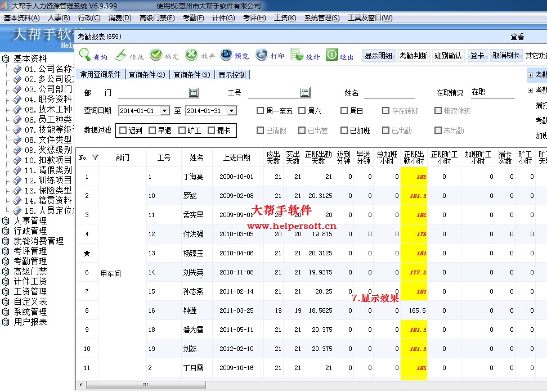The height and width of the screenshot is (392, 547).
Task: Click the filter funnel icon in No. column
Action: click(x=95, y=157)
